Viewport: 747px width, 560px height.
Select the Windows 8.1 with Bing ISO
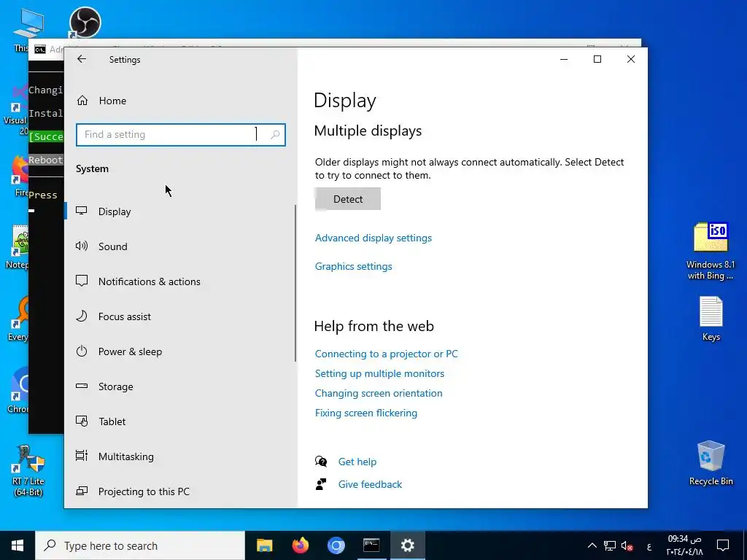pos(711,251)
